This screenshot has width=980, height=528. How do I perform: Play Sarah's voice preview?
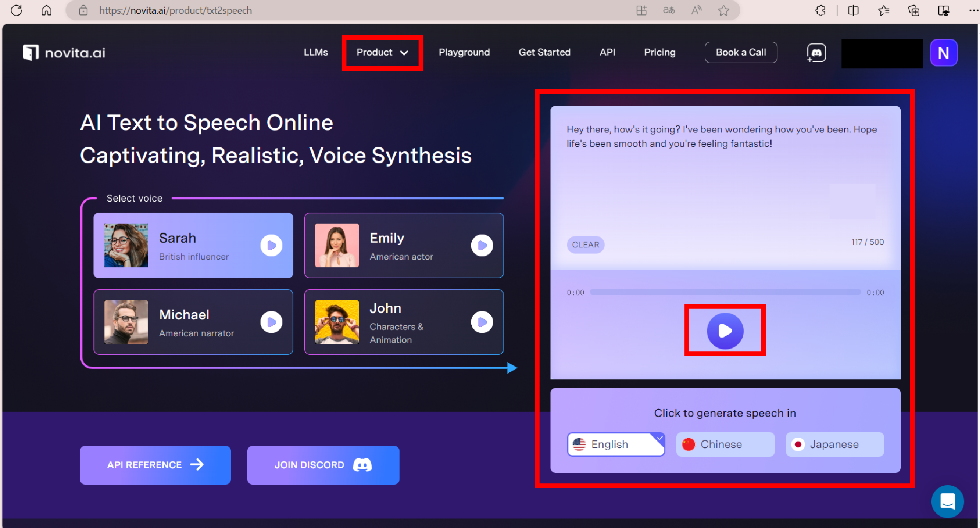coord(271,245)
